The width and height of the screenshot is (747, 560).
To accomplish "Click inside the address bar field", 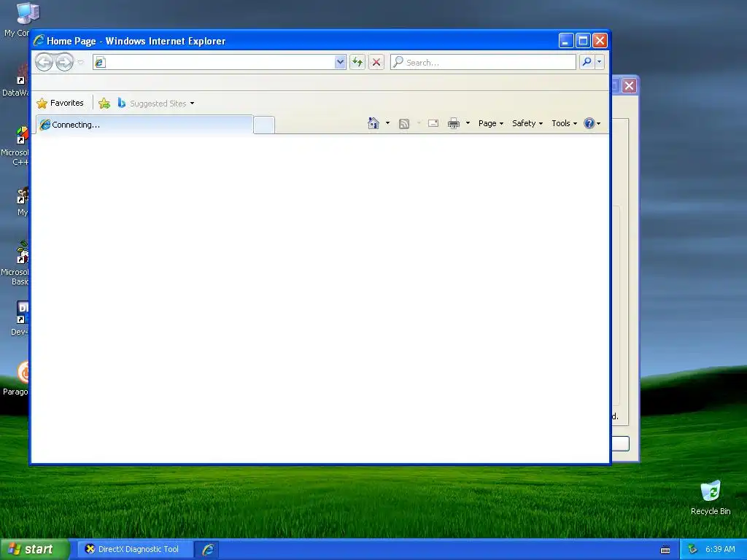I will point(214,62).
